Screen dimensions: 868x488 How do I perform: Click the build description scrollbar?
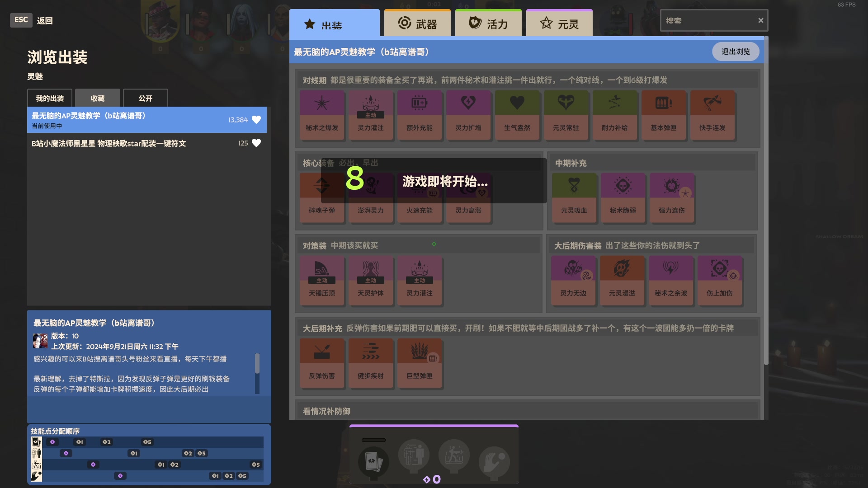(257, 373)
